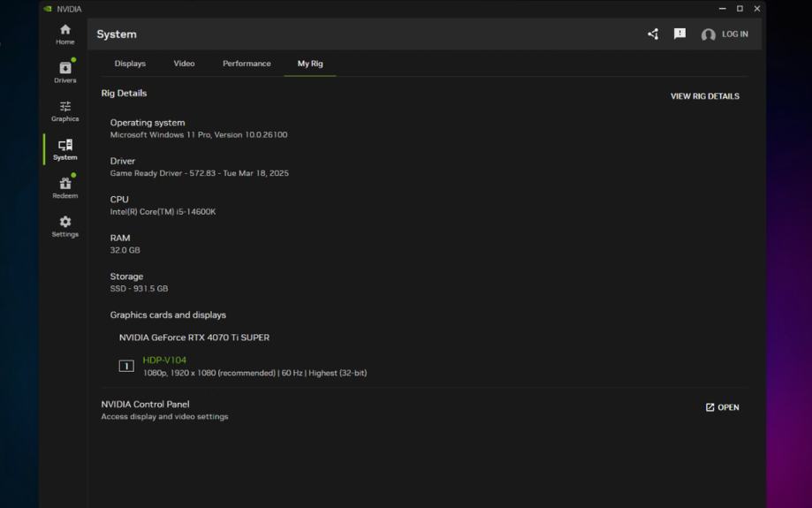Image resolution: width=812 pixels, height=508 pixels.
Task: Click the display number 1 monitor icon
Action: coord(126,366)
